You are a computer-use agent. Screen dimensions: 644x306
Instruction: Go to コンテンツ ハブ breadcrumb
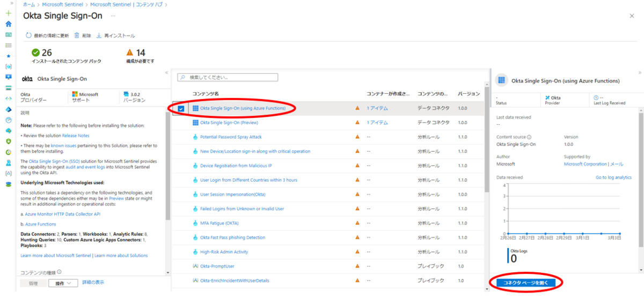point(126,4)
